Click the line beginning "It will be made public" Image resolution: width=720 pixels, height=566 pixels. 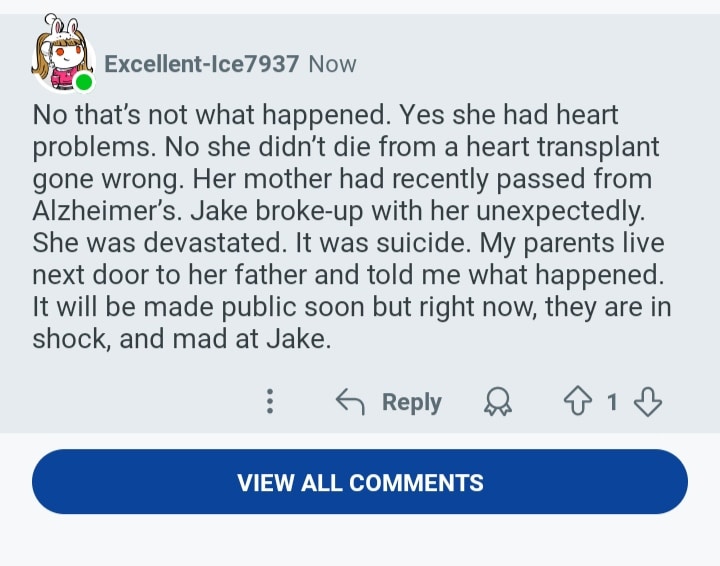click(x=351, y=307)
